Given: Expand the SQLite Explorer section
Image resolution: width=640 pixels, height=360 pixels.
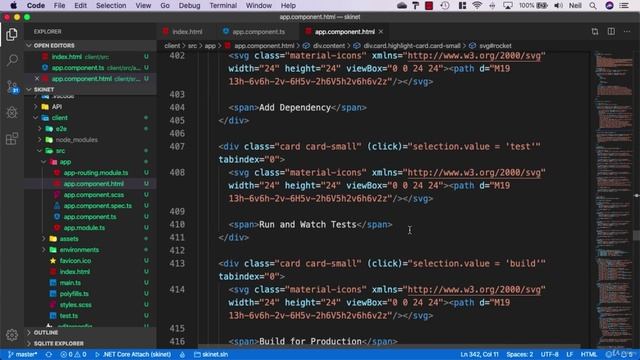Looking at the screenshot, I should click(x=29, y=343).
